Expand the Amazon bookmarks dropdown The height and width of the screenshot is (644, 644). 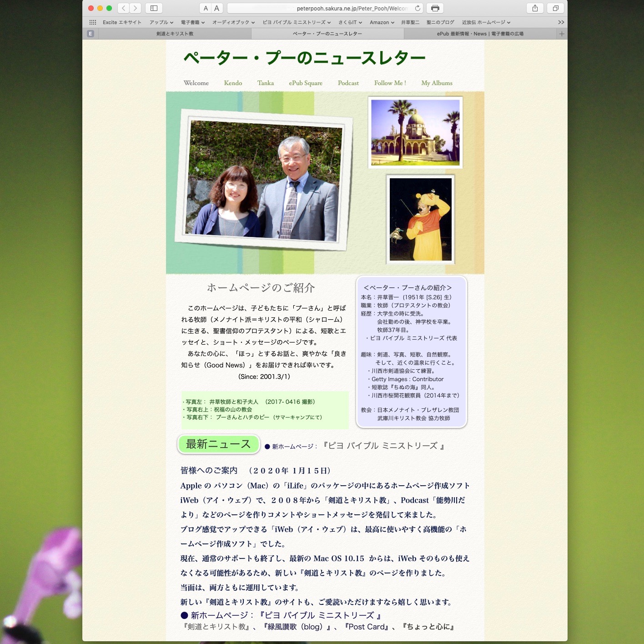click(382, 22)
